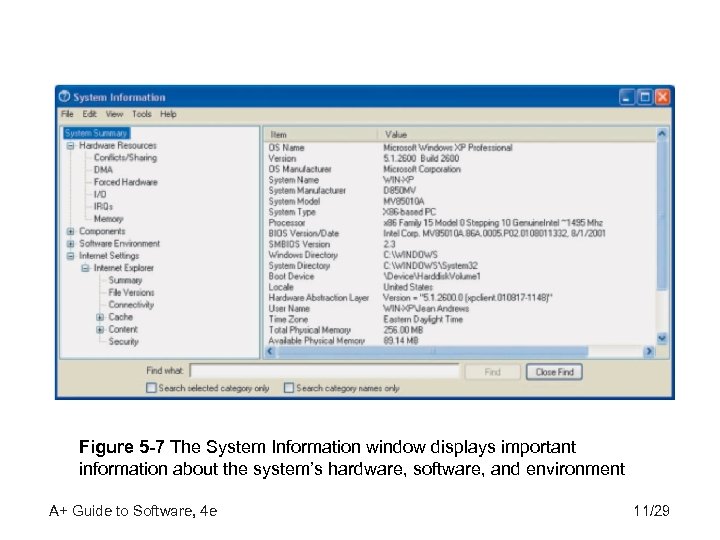Select Conflicts/Sharing category
720x540 pixels.
[125, 158]
